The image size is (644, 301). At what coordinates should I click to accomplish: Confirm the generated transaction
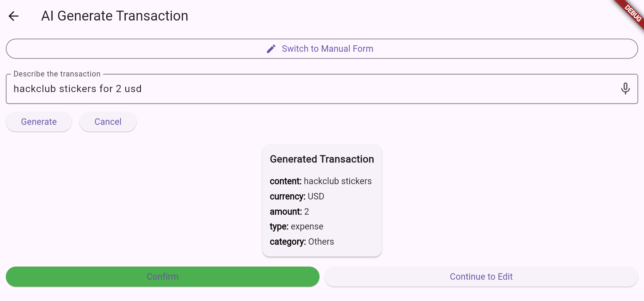(x=163, y=277)
